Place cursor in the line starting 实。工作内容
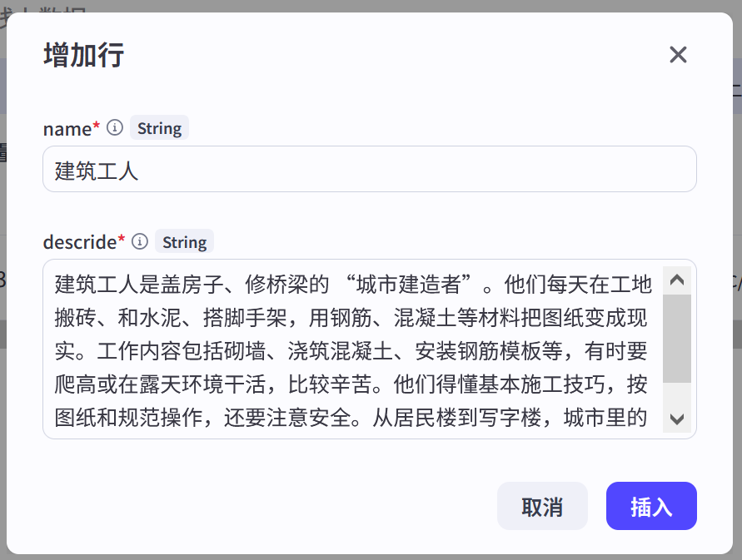 351,351
